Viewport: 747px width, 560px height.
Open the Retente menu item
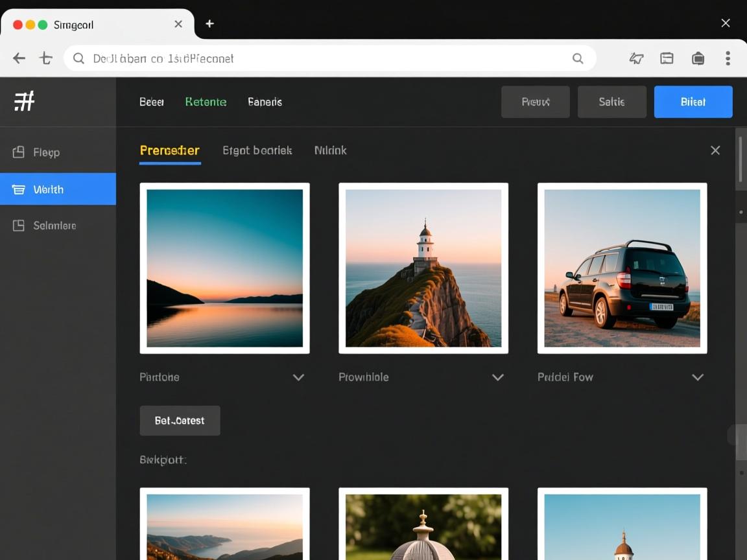pos(206,102)
